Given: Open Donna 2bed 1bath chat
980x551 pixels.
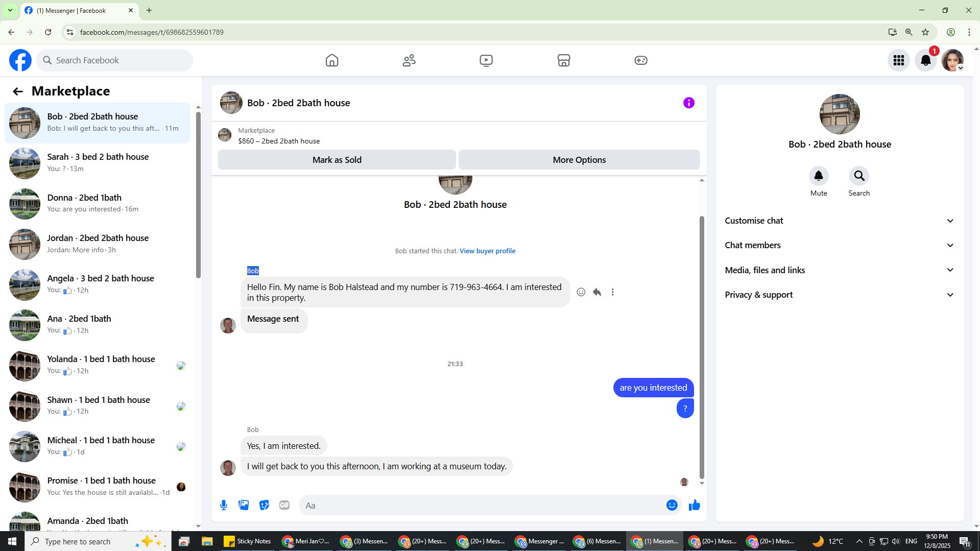Looking at the screenshot, I should [97, 204].
